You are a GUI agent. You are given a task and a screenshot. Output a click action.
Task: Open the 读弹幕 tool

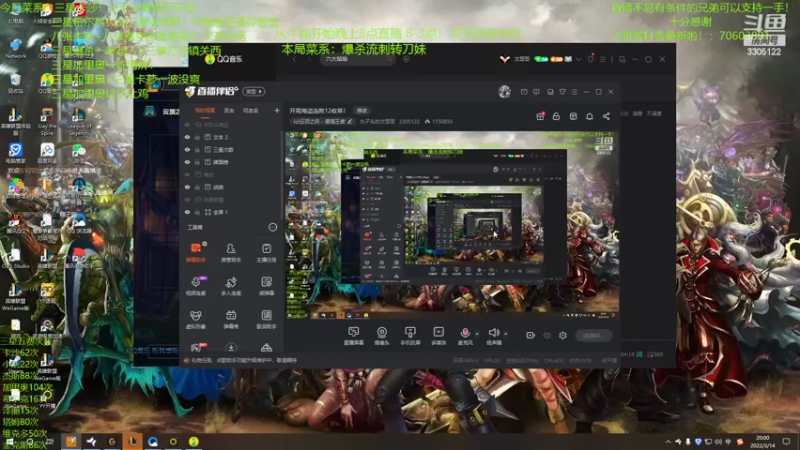(266, 286)
